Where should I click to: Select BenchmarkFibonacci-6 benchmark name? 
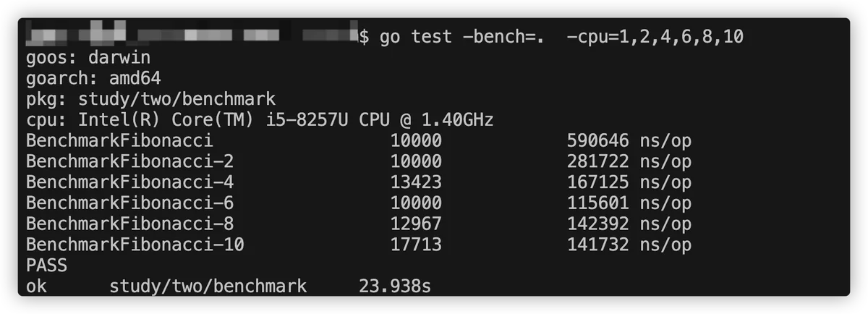tap(130, 203)
